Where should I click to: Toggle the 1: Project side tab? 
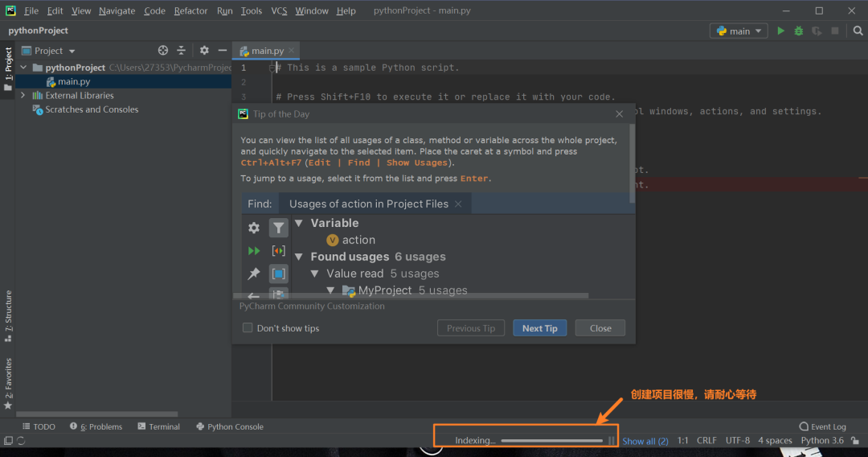pos(8,69)
